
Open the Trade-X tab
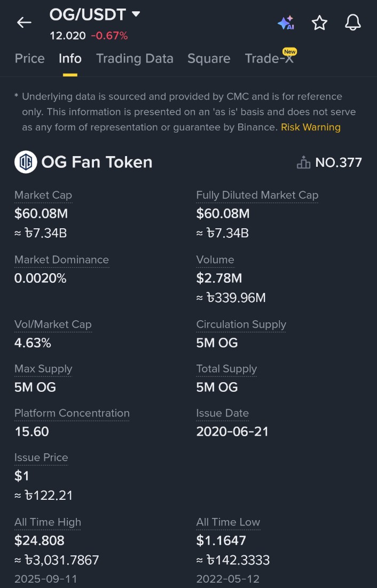click(269, 58)
